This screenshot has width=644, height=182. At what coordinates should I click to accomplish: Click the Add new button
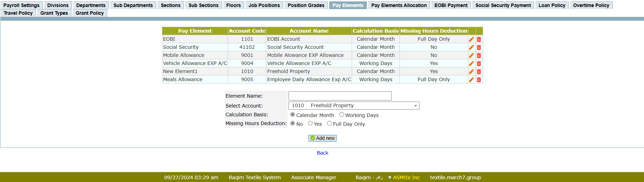click(x=322, y=138)
